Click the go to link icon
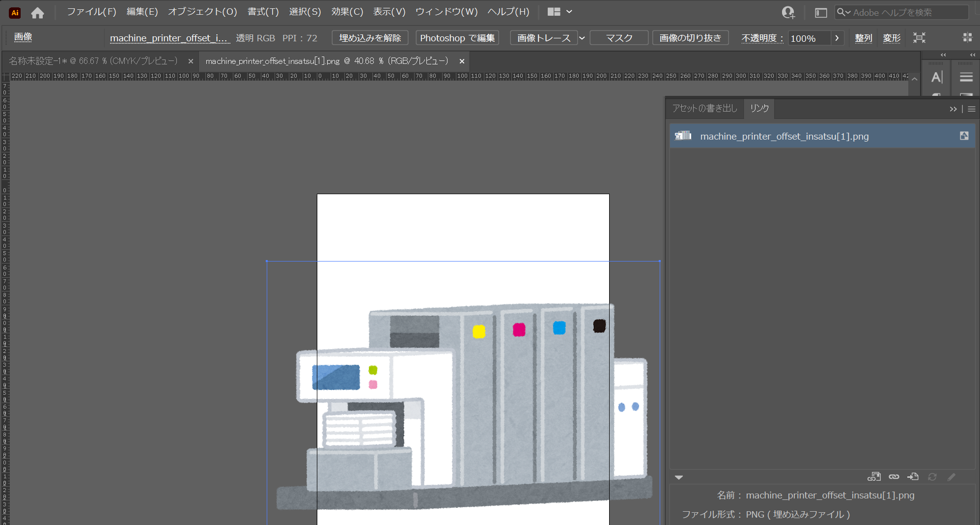The width and height of the screenshot is (980, 525). coord(913,477)
